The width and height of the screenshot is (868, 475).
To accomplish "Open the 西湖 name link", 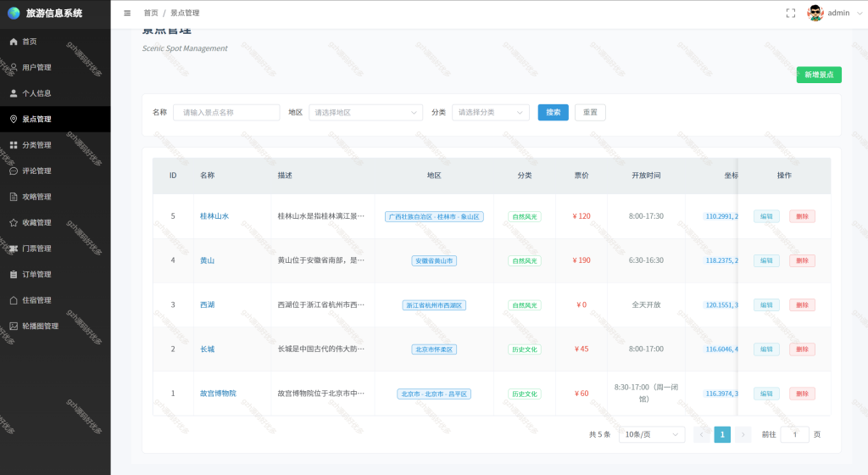I will [207, 305].
